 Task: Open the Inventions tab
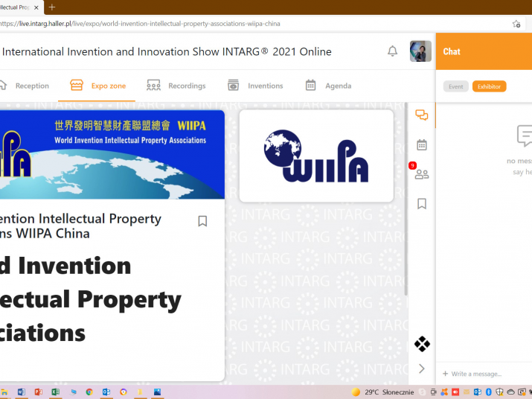(255, 86)
